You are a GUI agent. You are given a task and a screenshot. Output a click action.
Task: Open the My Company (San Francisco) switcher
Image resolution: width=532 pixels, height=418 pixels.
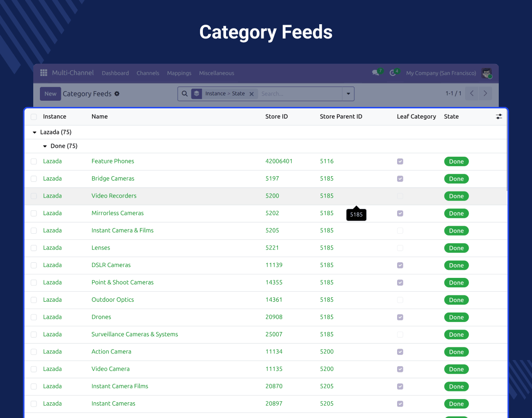pyautogui.click(x=441, y=73)
